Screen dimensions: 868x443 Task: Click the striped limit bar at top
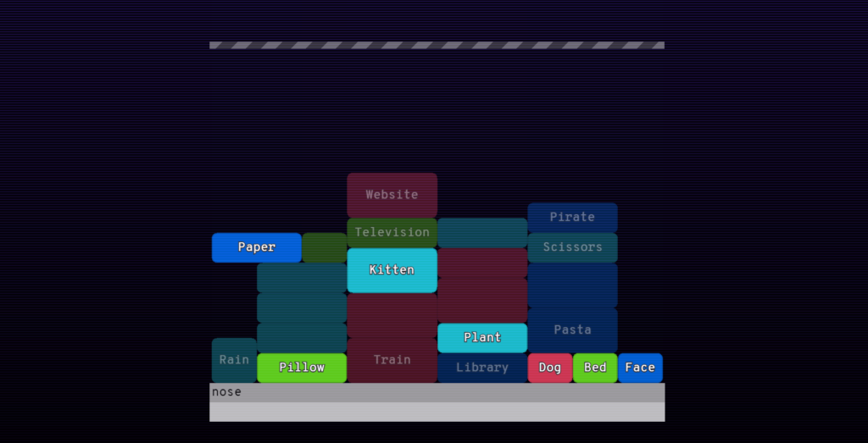click(437, 46)
